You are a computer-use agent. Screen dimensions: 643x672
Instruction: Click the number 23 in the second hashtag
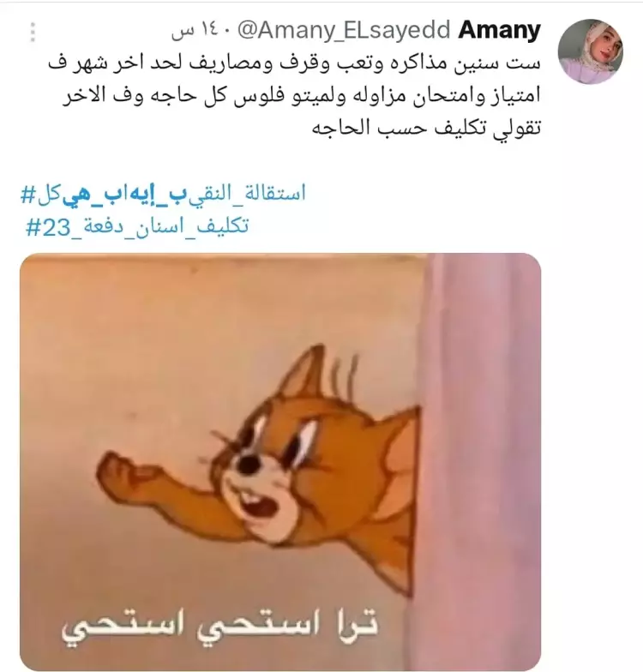tap(57, 227)
